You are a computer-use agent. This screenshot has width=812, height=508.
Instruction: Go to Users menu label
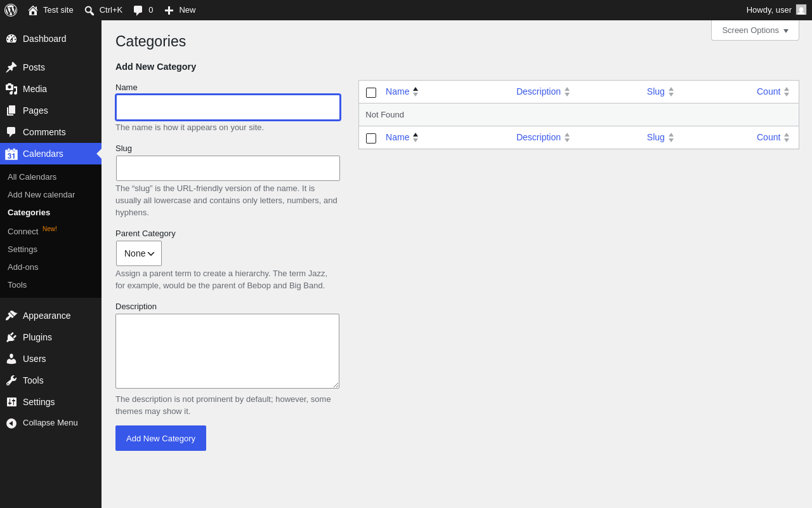(34, 359)
